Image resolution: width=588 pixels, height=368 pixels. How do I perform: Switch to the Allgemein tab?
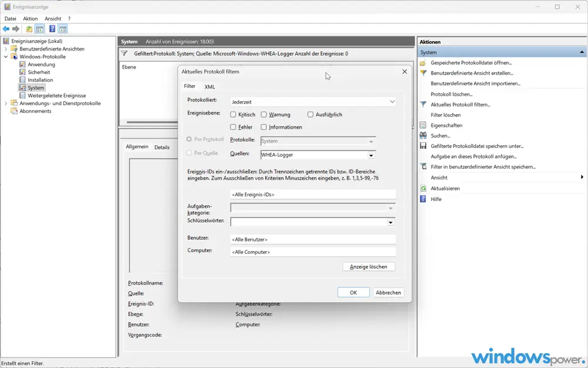pyautogui.click(x=137, y=147)
